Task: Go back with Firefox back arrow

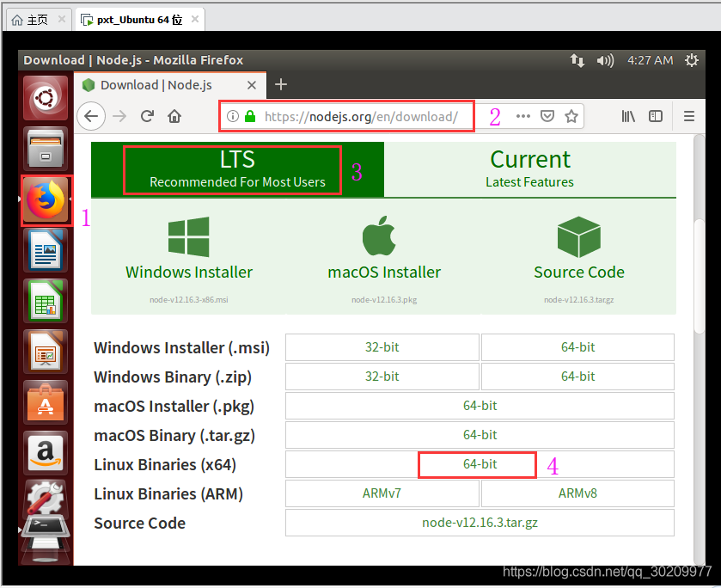Action: pos(91,116)
